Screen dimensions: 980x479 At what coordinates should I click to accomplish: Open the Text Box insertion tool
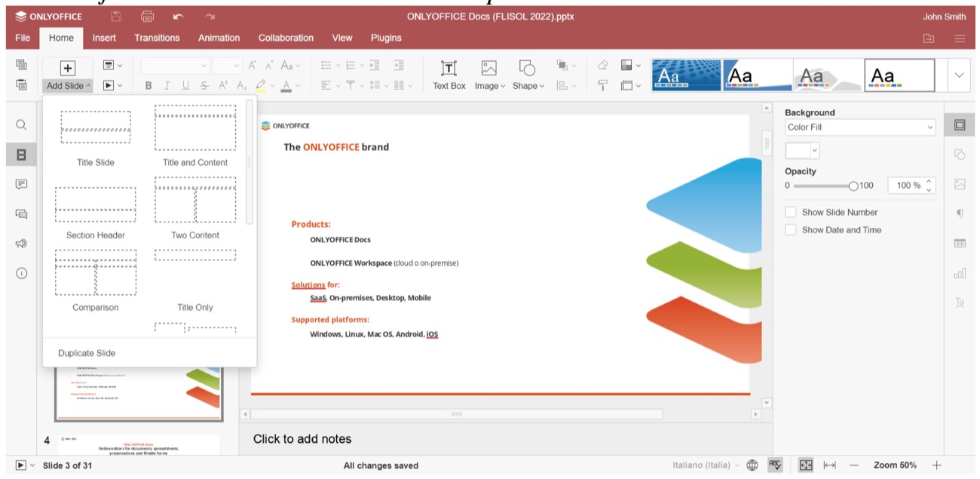[x=449, y=73]
